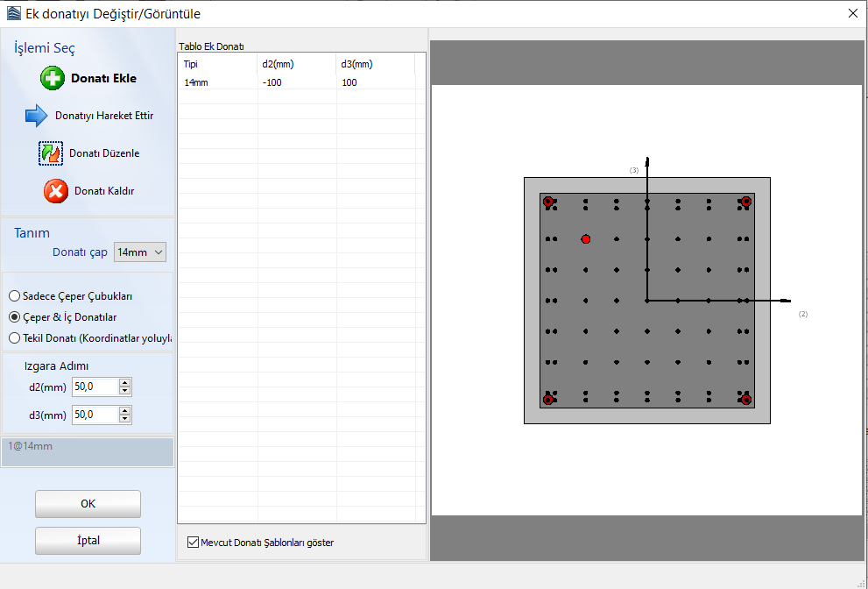Click the app icon in title bar

click(x=12, y=13)
